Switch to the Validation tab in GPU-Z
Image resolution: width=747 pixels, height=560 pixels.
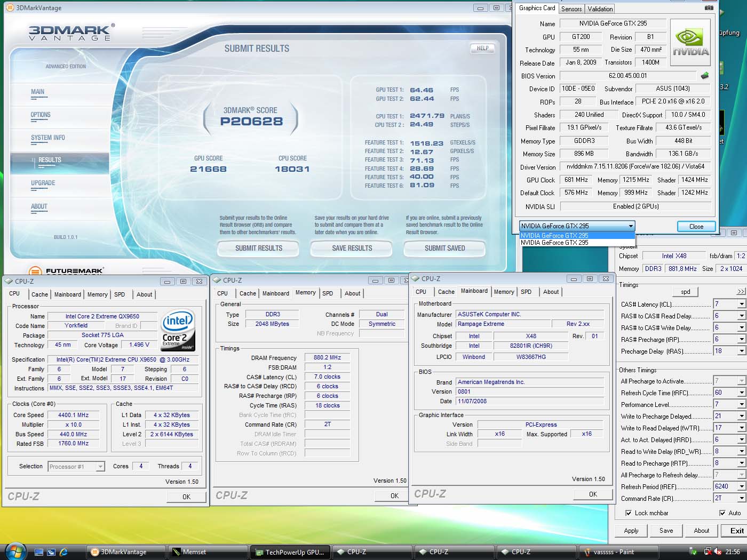tap(600, 9)
